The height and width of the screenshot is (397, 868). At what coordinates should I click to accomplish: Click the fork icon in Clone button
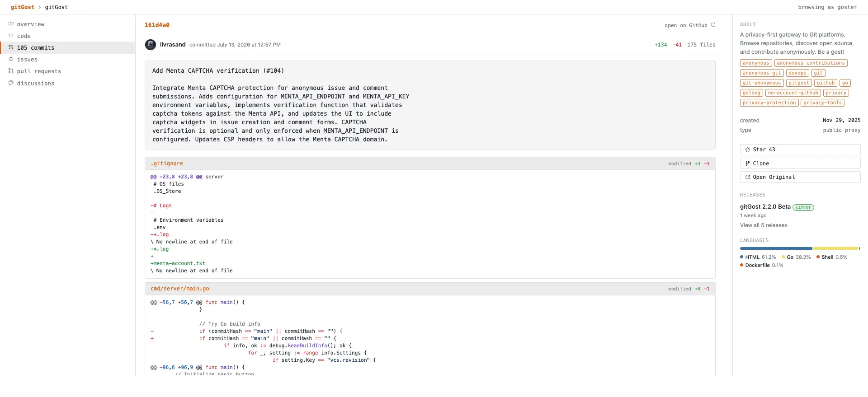click(748, 163)
